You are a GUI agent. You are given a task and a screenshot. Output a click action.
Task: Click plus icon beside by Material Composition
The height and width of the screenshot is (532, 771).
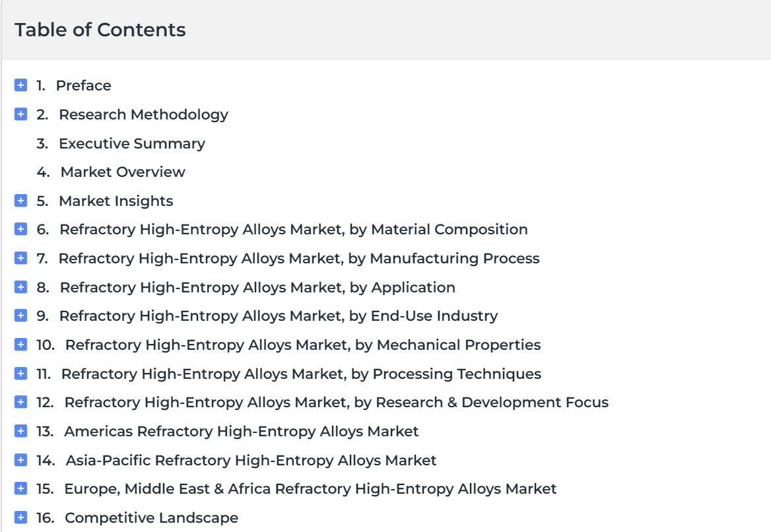pos(20,229)
